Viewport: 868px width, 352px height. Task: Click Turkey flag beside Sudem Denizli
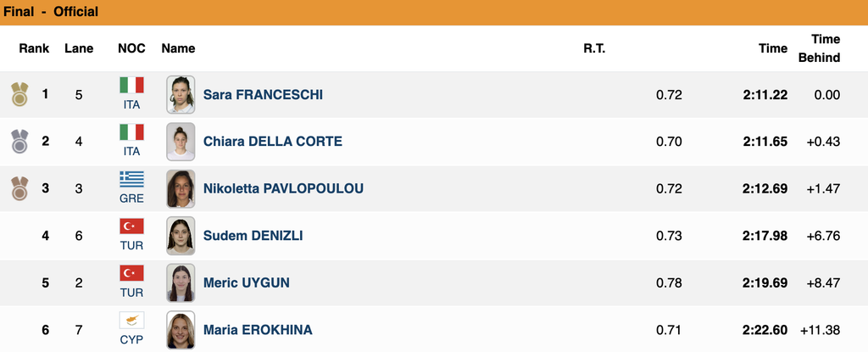coord(131,226)
